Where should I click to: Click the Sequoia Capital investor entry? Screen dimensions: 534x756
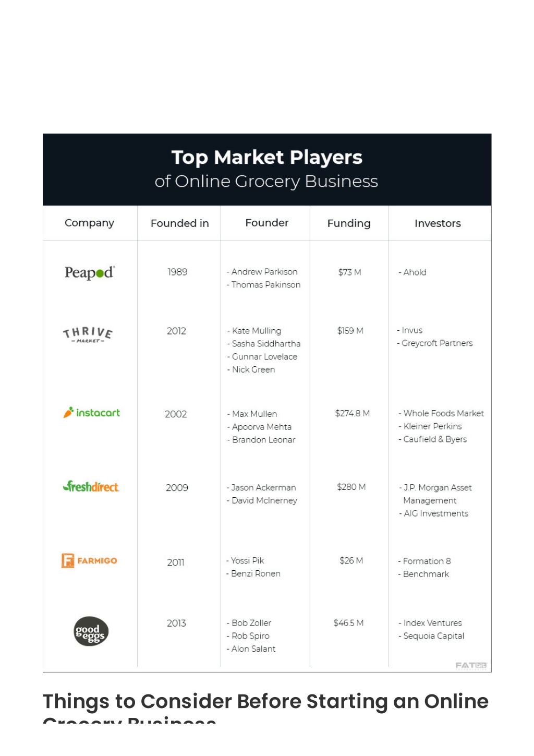433,636
